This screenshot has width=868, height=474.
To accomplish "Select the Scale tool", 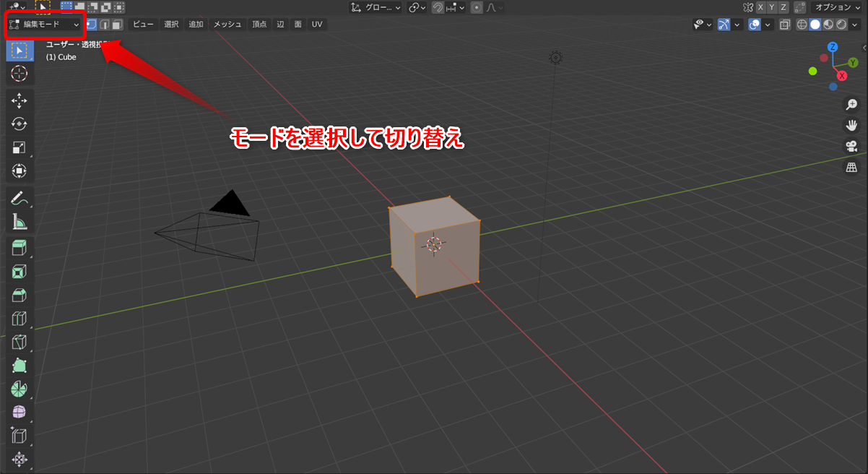I will (19, 147).
